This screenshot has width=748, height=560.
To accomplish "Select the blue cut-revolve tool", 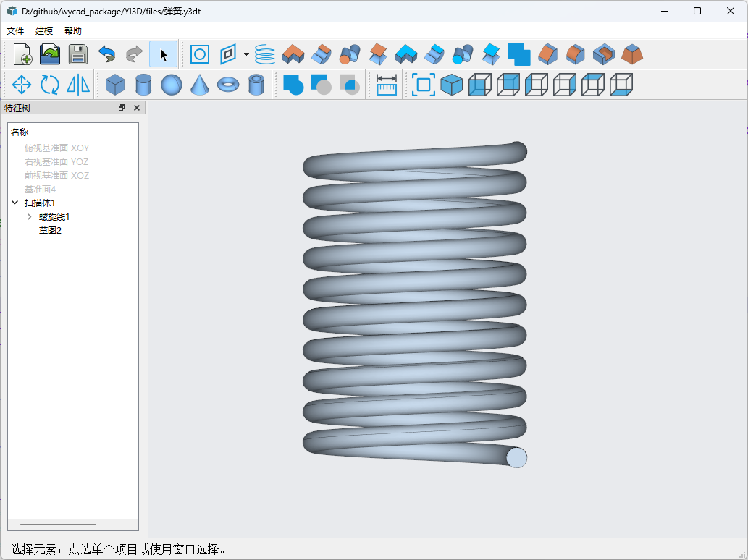I will (x=434, y=54).
